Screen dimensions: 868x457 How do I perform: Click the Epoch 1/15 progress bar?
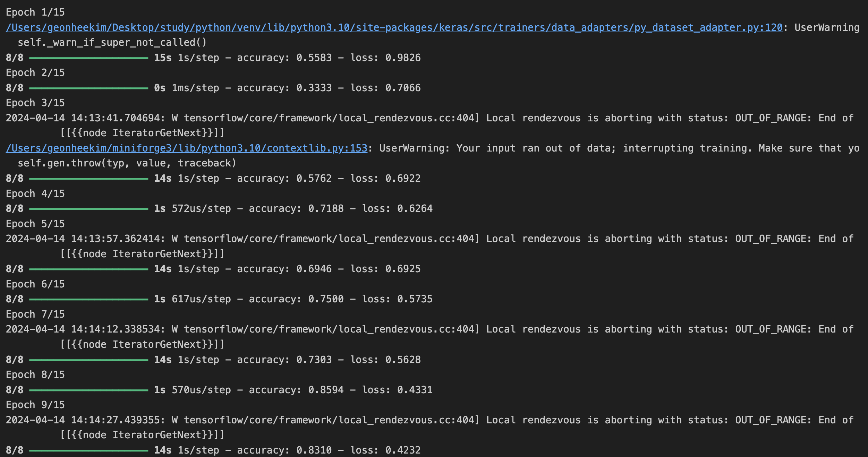[88, 58]
